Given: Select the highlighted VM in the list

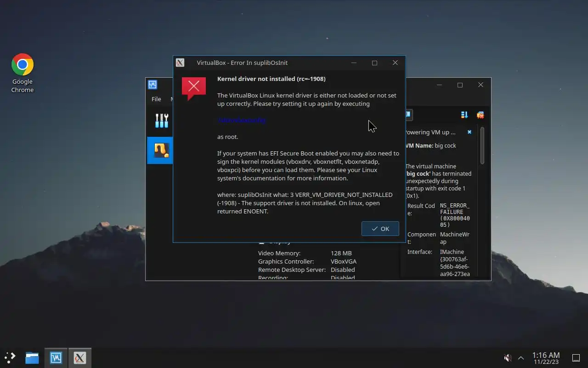Looking at the screenshot, I should (x=160, y=150).
